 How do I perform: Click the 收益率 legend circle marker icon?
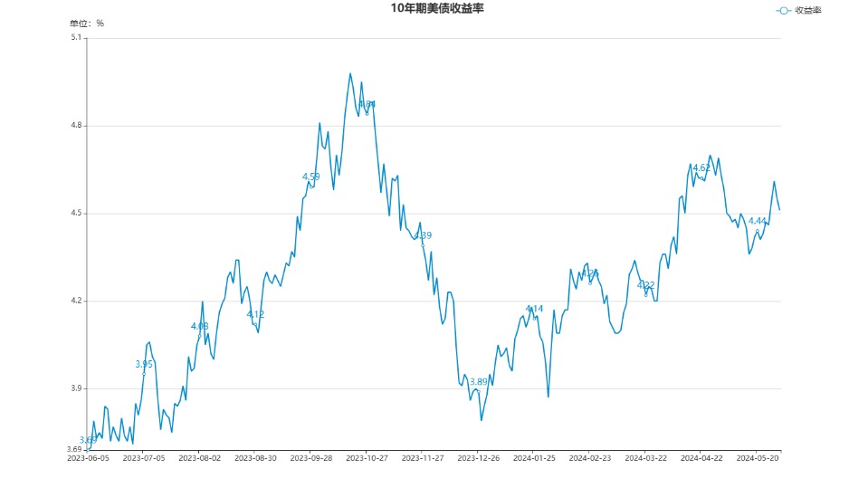[x=784, y=11]
